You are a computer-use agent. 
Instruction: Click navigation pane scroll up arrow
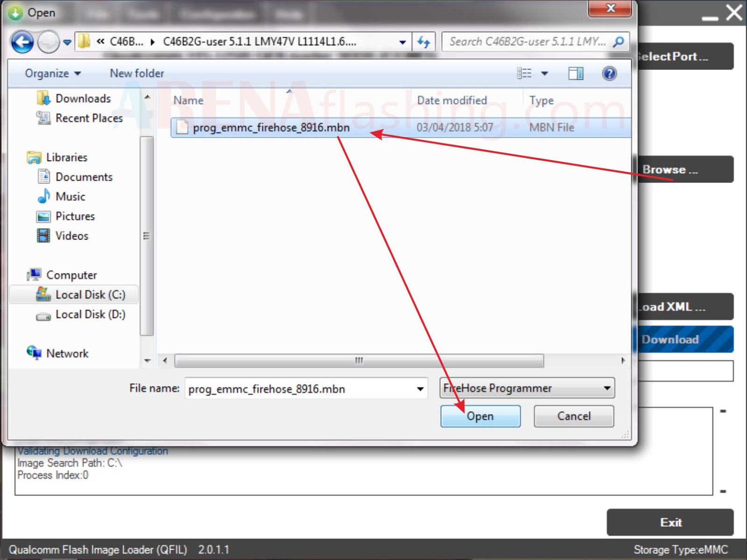147,98
